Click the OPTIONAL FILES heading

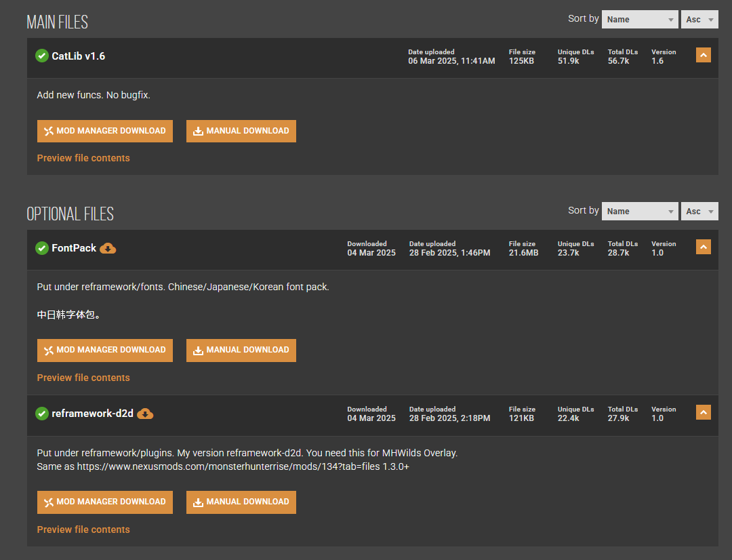[x=70, y=214]
